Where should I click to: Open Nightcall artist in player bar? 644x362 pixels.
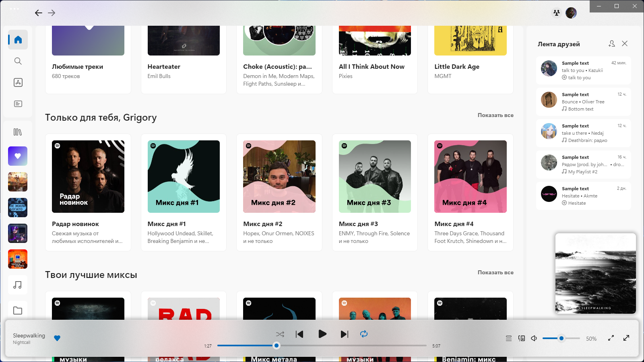pyautogui.click(x=22, y=343)
